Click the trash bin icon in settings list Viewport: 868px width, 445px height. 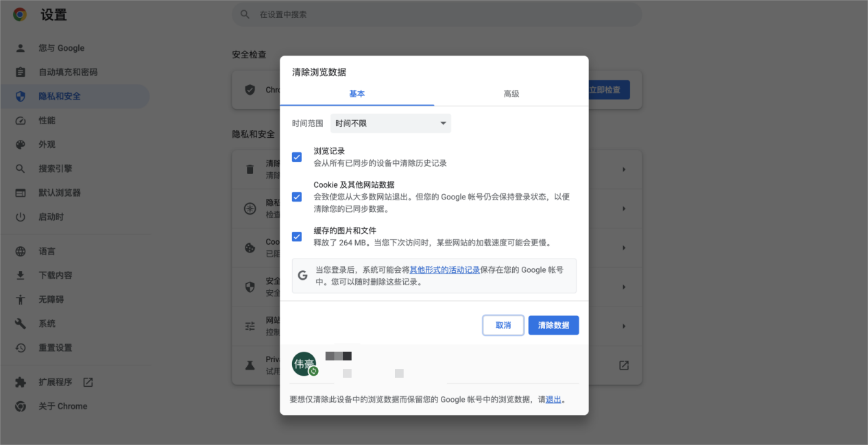(x=250, y=169)
